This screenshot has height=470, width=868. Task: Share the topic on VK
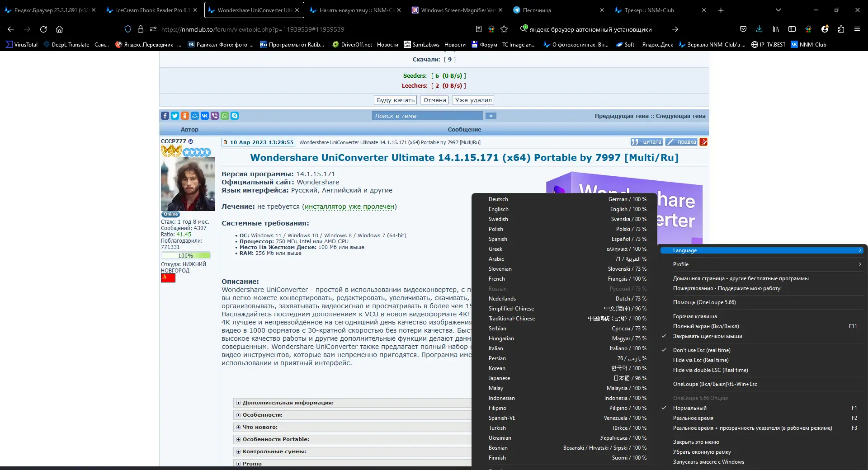point(205,116)
